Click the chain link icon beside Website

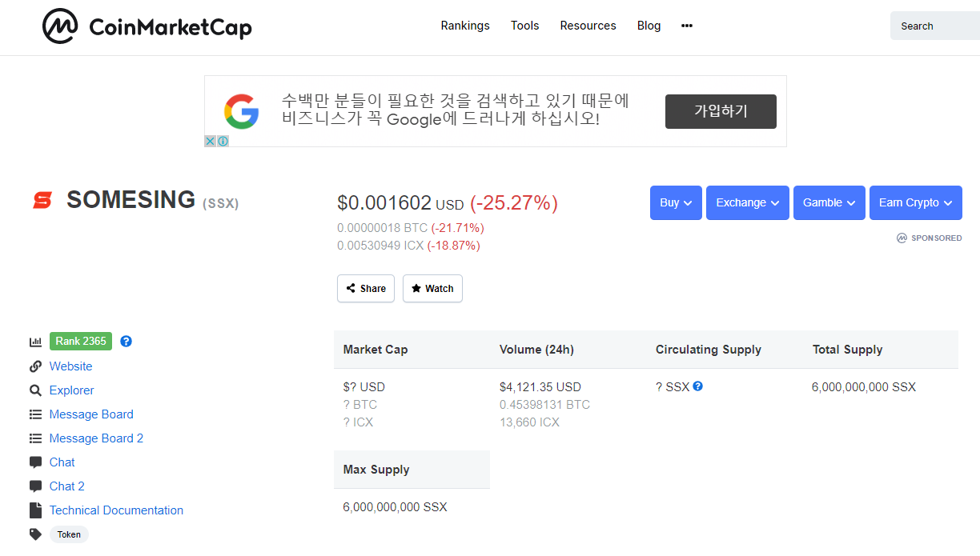click(x=35, y=366)
